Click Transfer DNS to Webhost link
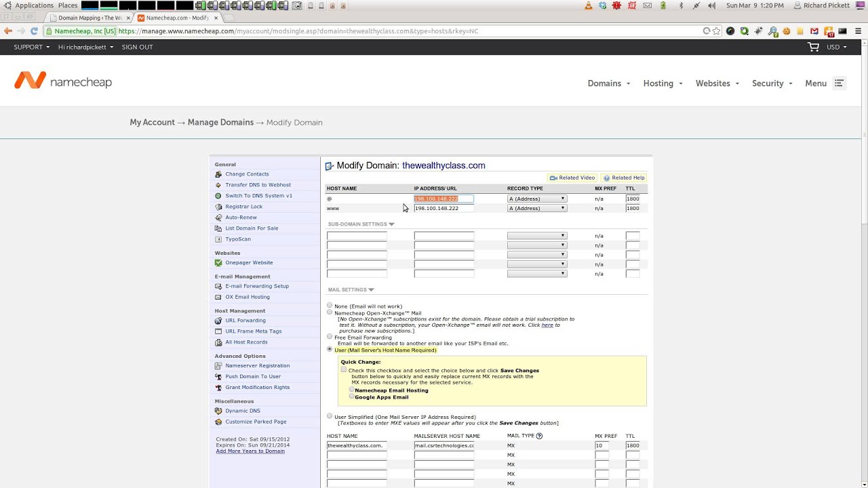868x488 pixels. coord(258,185)
